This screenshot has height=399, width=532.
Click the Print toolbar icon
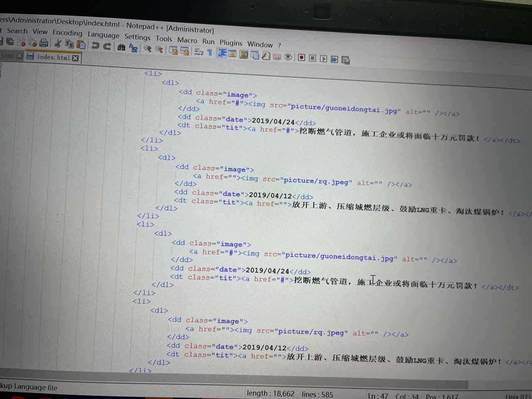pyautogui.click(x=43, y=42)
